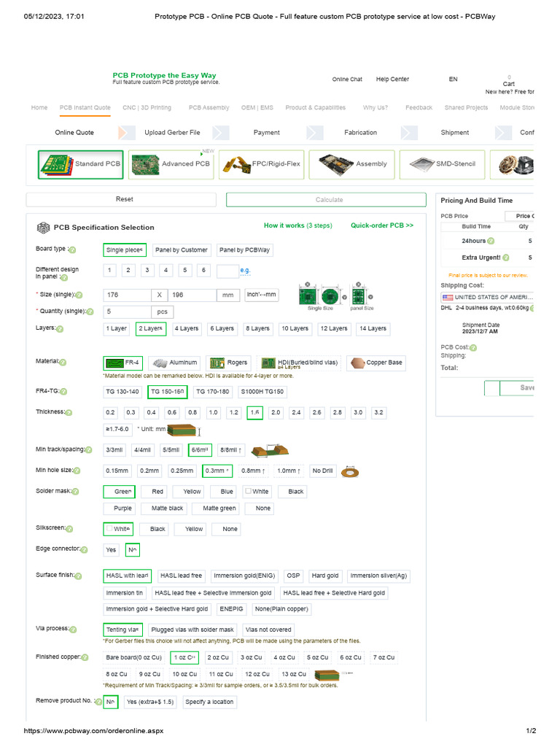Select Yes for Edge connector
This screenshot has width=560, height=747.
(x=111, y=550)
